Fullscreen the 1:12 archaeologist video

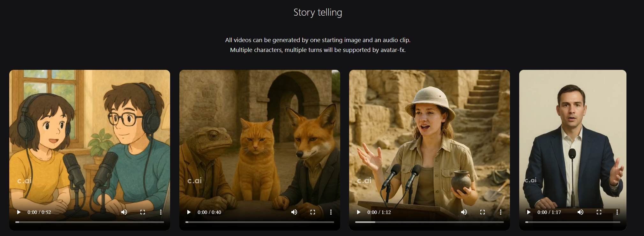click(x=483, y=212)
